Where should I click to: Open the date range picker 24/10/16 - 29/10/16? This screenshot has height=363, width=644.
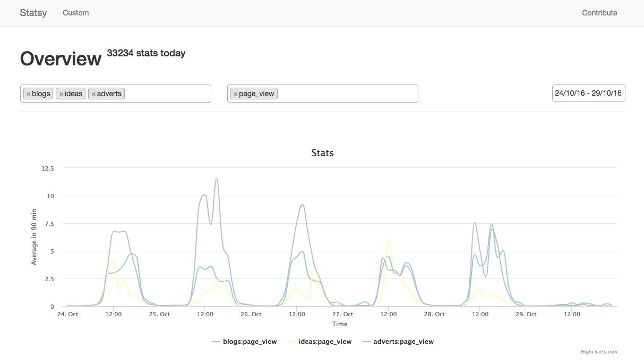tap(588, 93)
